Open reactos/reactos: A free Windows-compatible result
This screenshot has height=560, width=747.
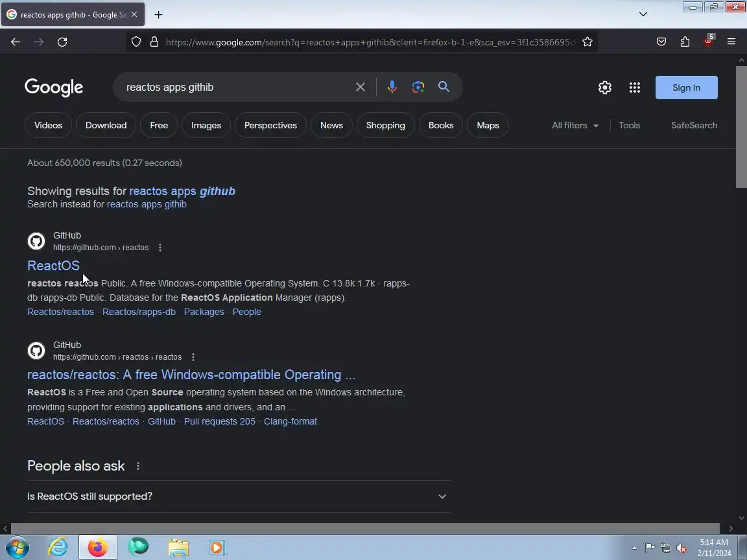tap(191, 375)
